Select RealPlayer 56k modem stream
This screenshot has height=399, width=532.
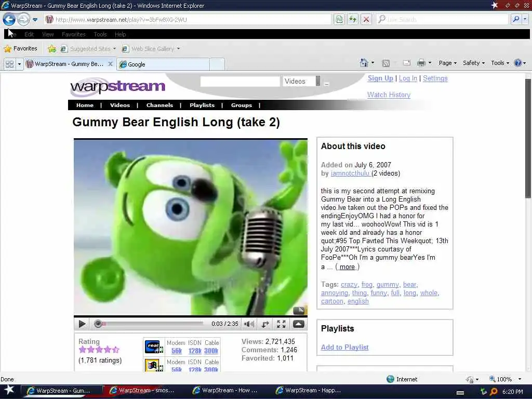(177, 351)
